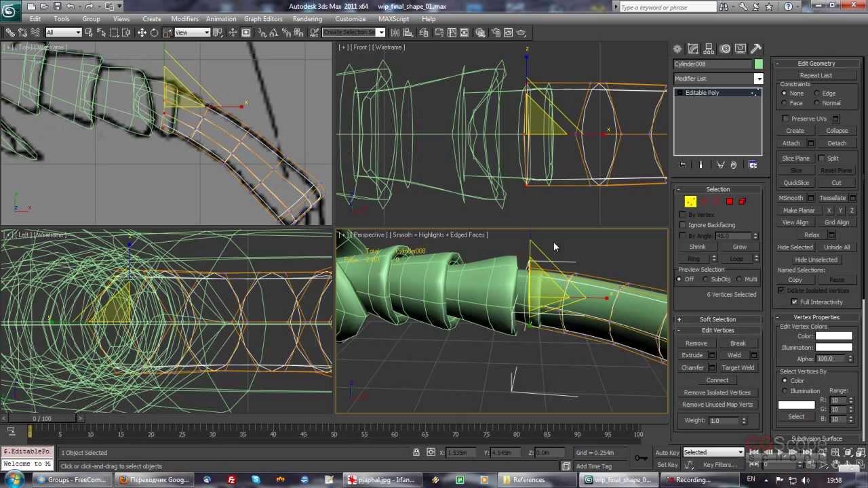Select the Rotate tool in main toolbar

coord(155,33)
